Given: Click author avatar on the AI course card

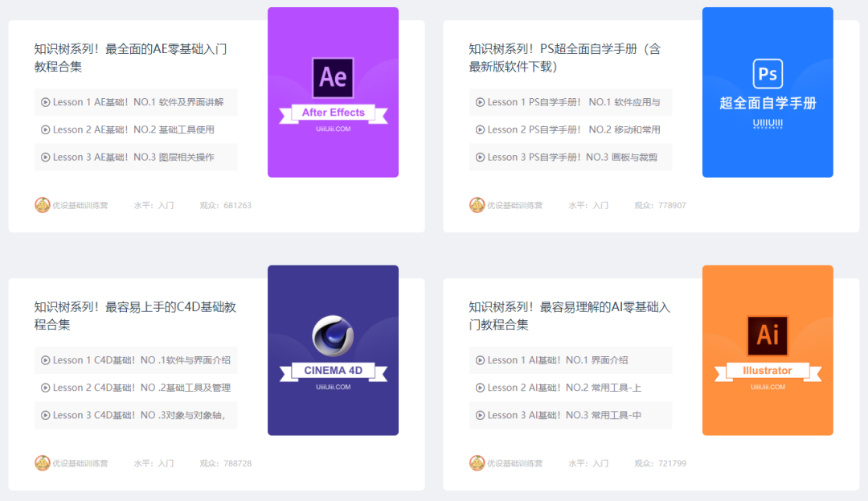Looking at the screenshot, I should (x=477, y=463).
